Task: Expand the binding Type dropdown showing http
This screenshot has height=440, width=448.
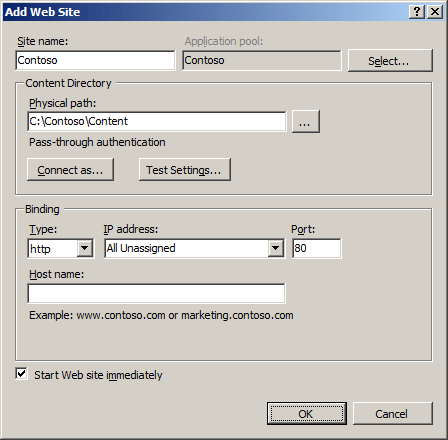Action: point(85,248)
